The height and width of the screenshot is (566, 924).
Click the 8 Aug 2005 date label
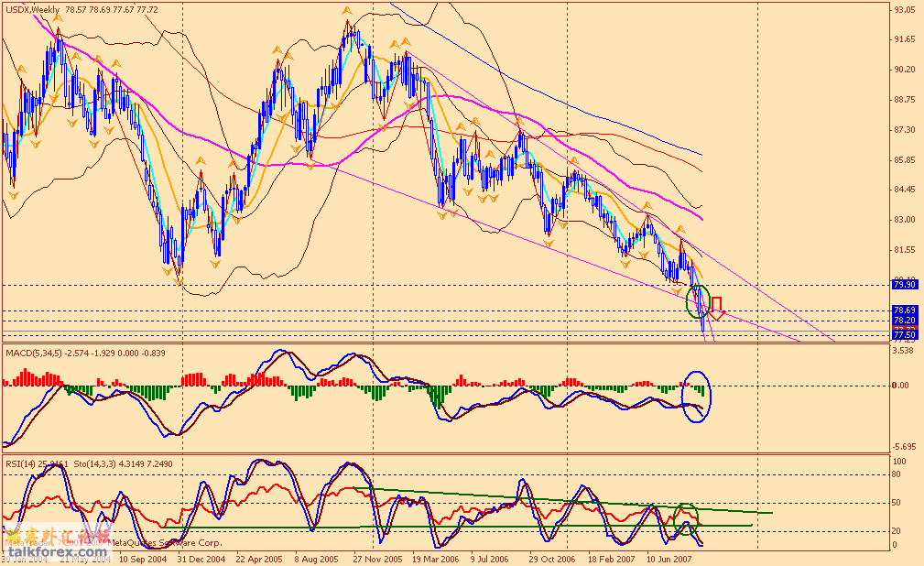(x=317, y=559)
